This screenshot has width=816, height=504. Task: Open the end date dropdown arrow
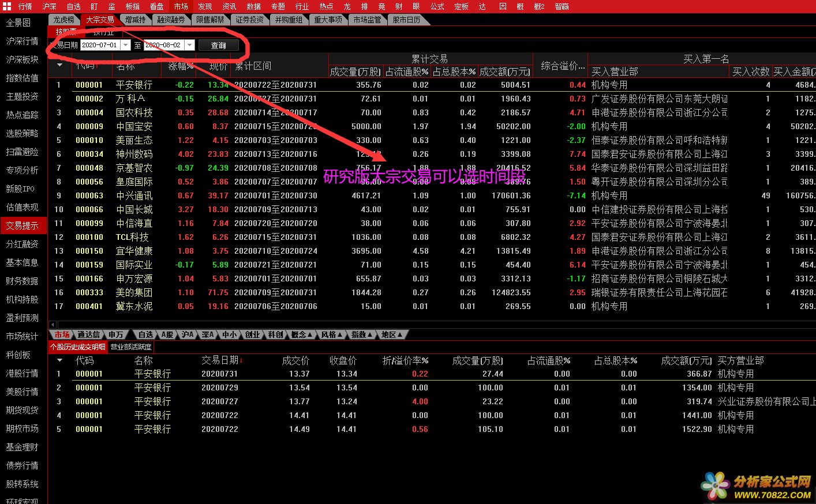coord(189,45)
